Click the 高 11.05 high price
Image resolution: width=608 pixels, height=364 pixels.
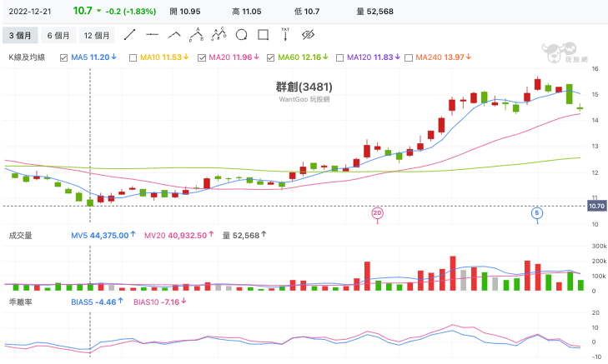247,12
